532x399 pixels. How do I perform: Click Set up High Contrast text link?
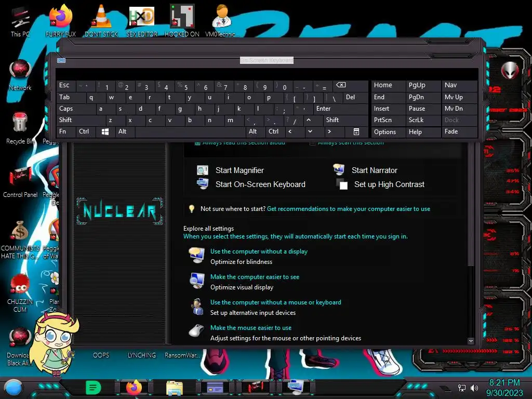[389, 184]
